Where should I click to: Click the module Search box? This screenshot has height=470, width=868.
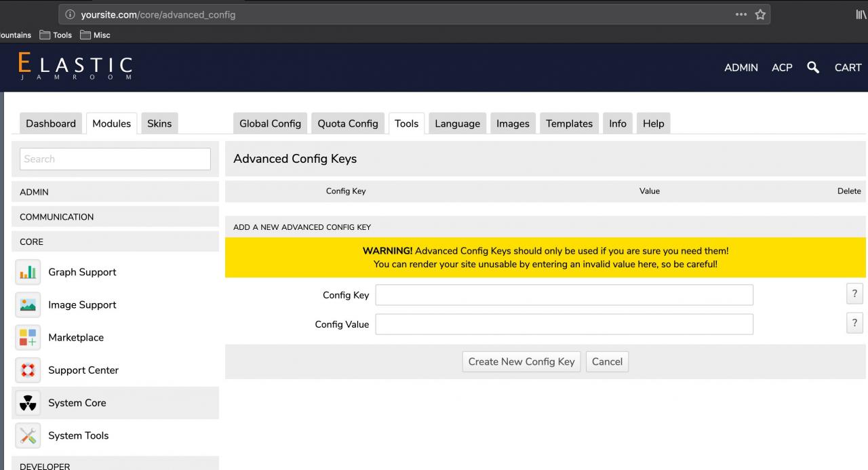pos(115,159)
